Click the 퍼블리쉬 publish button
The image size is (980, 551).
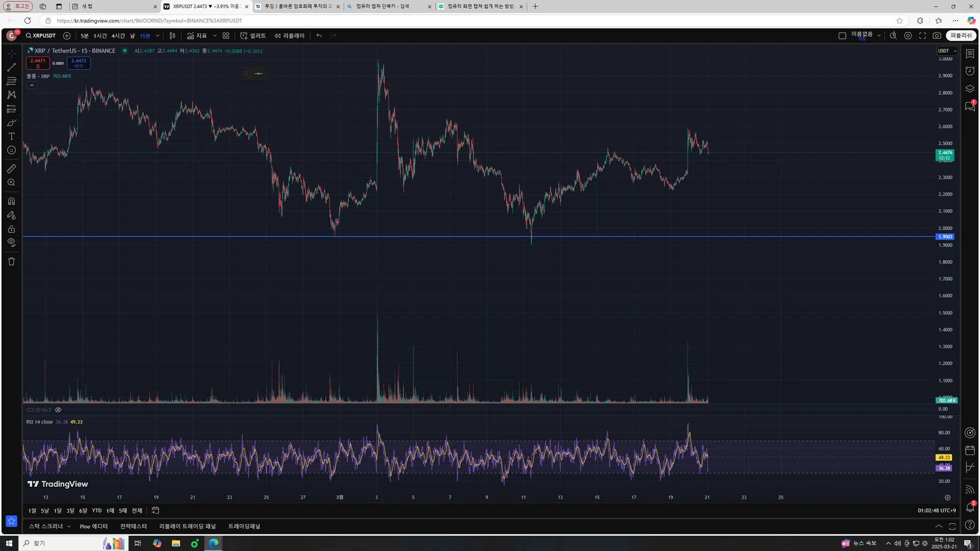961,36
